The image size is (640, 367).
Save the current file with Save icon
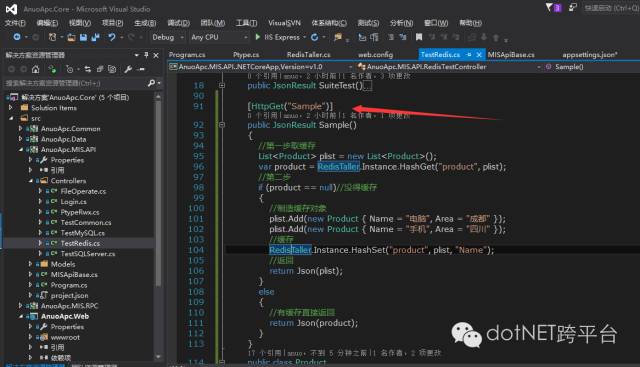(83, 38)
